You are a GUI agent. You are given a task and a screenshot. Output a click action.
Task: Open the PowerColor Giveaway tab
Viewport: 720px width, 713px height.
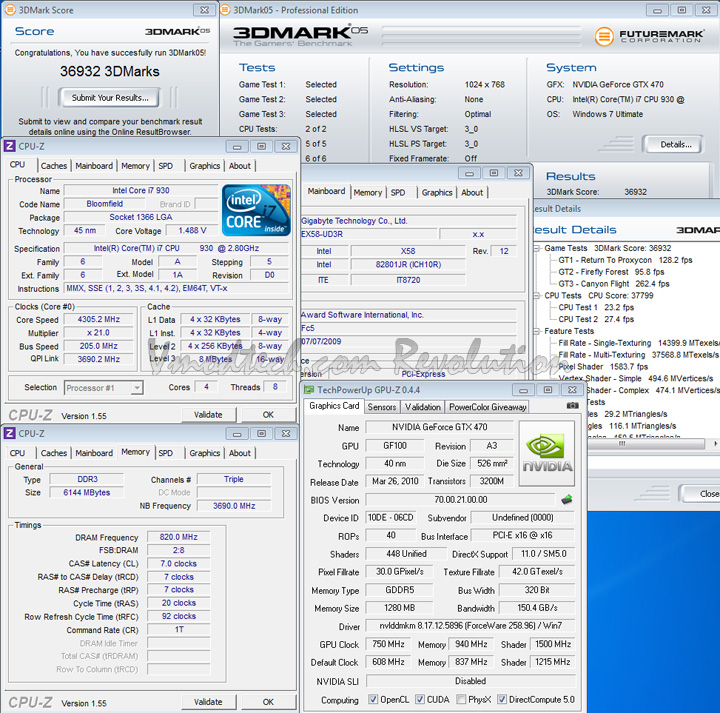(488, 407)
